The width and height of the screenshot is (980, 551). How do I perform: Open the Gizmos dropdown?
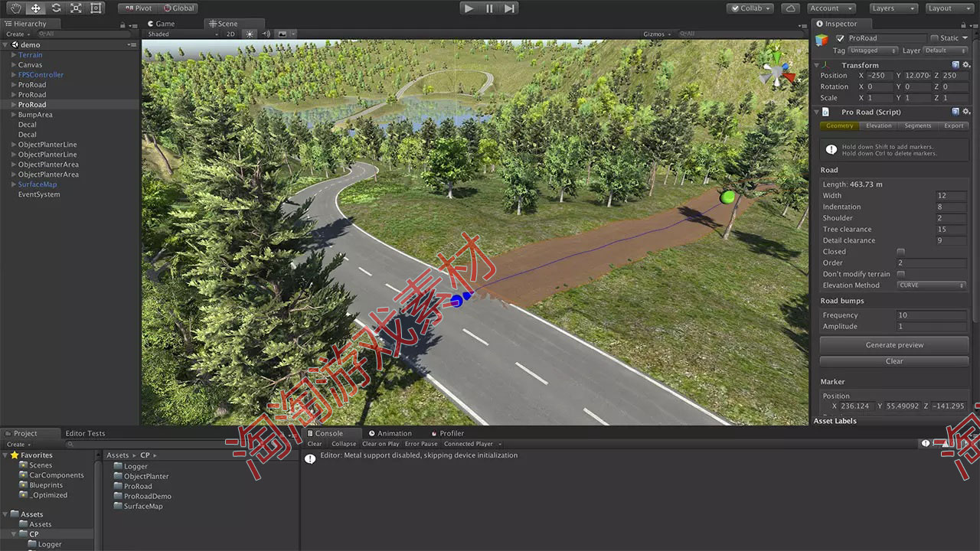tap(658, 34)
